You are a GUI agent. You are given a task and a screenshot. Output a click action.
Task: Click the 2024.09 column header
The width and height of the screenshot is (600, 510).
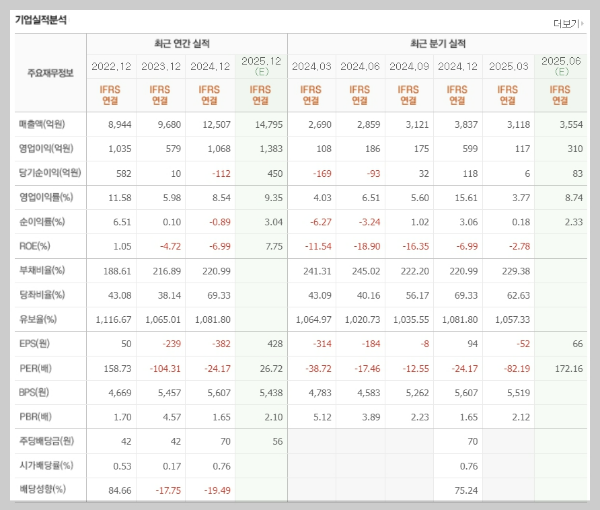click(x=409, y=67)
